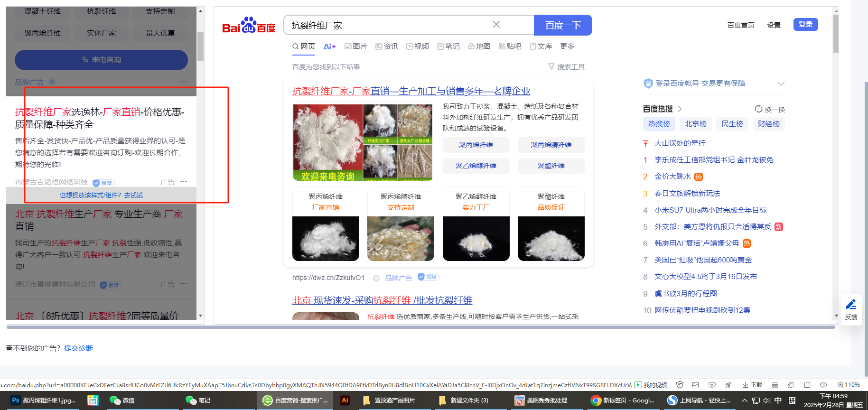The height and width of the screenshot is (410, 868).
Task: Click the 百度一下 search button
Action: [x=563, y=25]
